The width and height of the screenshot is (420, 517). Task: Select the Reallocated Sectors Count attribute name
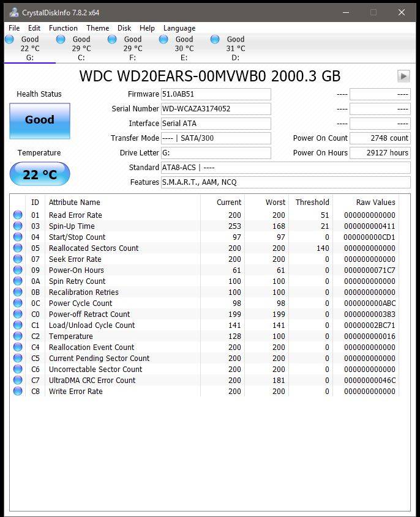94,248
